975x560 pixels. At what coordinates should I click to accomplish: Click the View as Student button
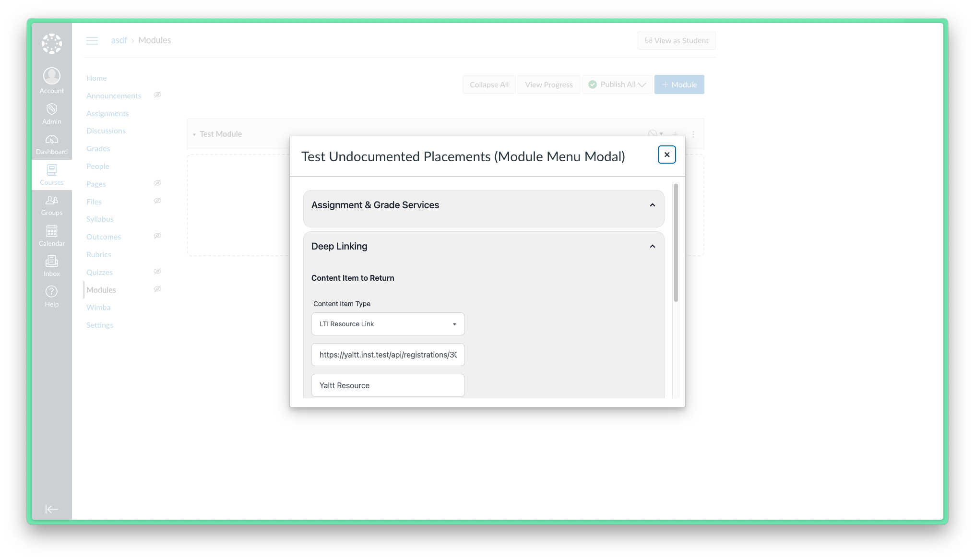point(677,40)
